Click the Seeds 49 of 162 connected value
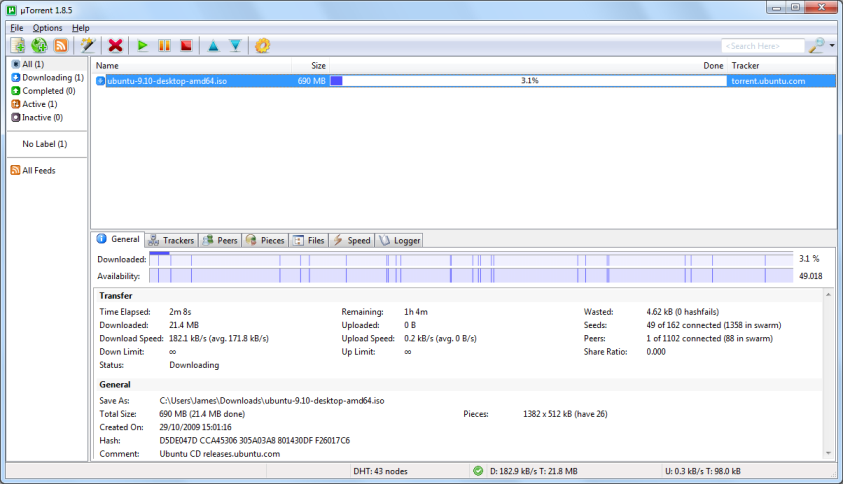Viewport: 843px width, 484px height. point(714,325)
